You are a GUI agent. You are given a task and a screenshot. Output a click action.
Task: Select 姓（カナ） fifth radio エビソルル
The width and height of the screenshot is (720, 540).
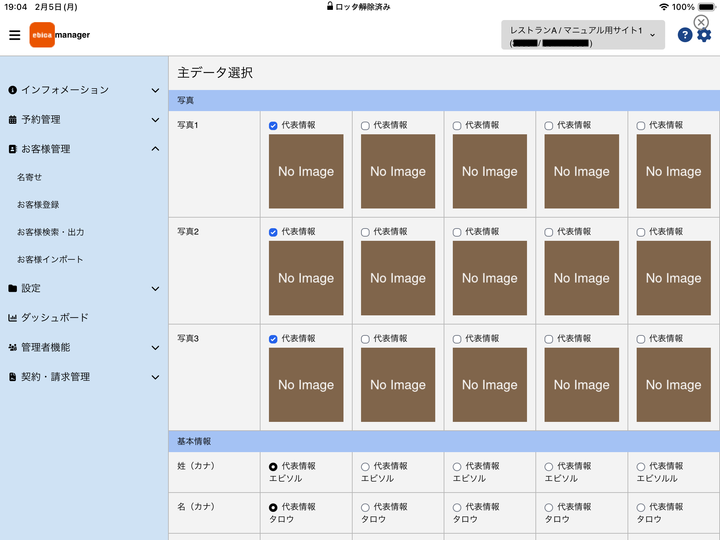pos(641,467)
